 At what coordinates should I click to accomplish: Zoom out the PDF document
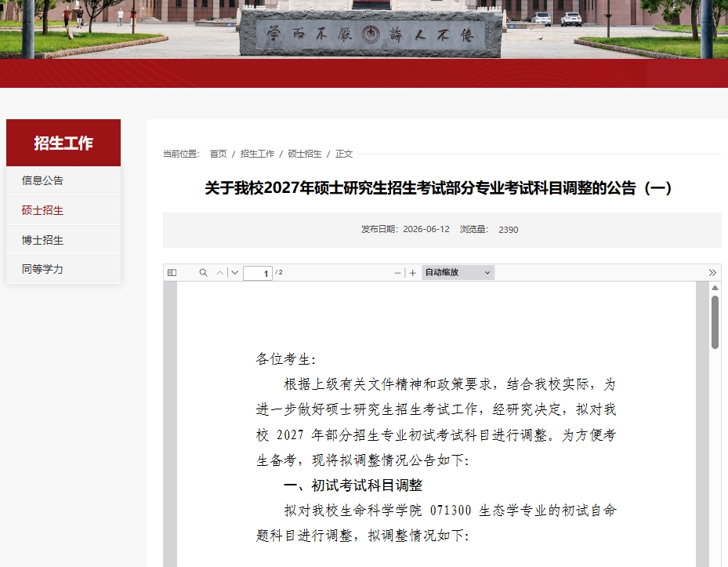(397, 273)
